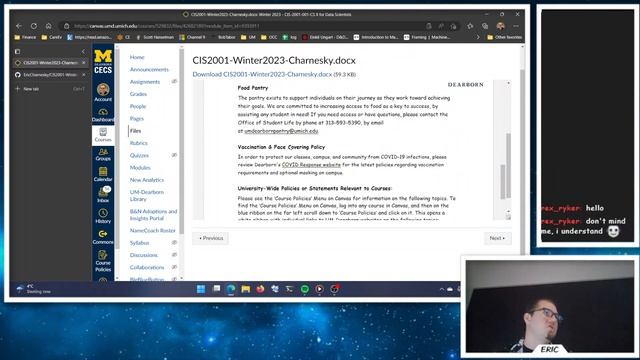Click the document preview scrollbar
The width and height of the screenshot is (640, 360).
(508, 165)
